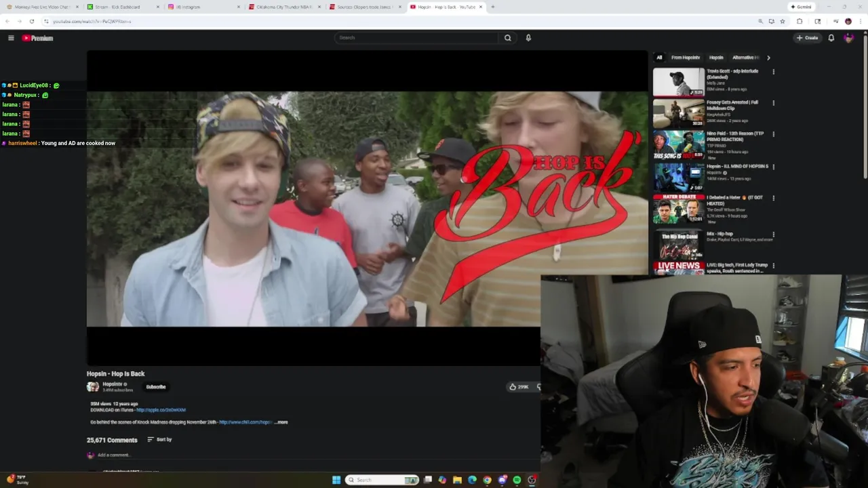Select the Hopsin filter chip
The width and height of the screenshot is (868, 488).
[x=716, y=58]
